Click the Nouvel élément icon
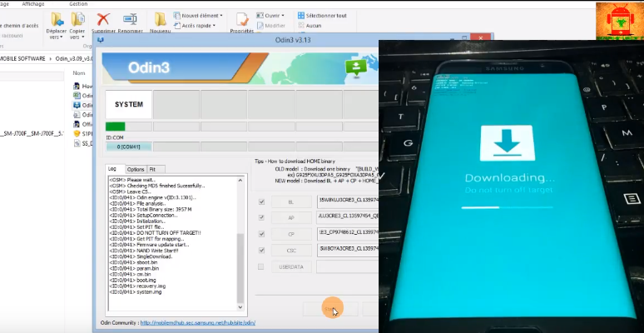This screenshot has width=644, height=333. (x=176, y=16)
